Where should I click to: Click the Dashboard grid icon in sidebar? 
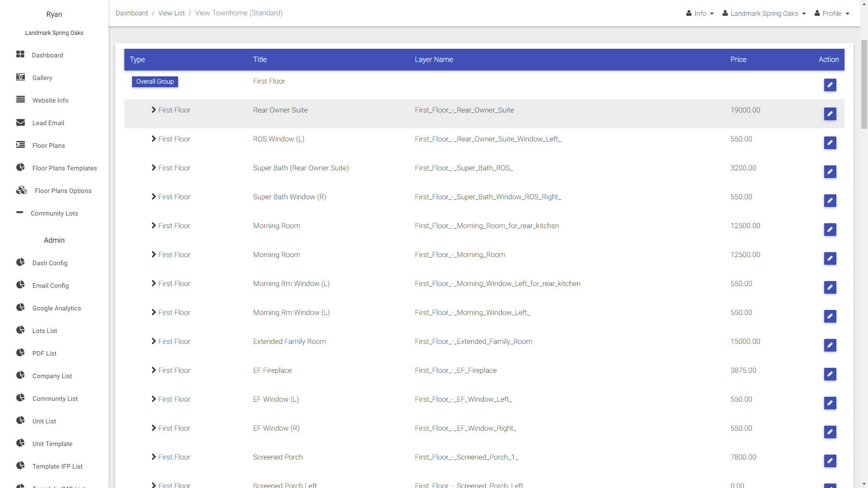tap(20, 54)
